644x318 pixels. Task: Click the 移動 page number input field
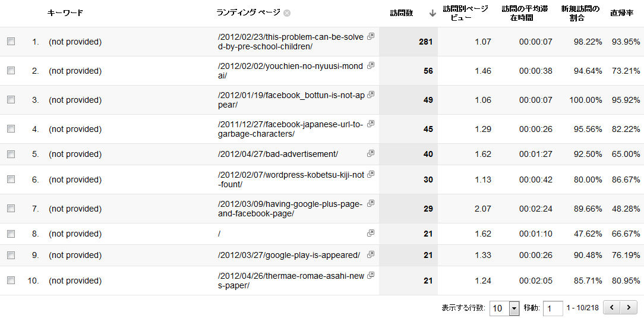click(x=553, y=308)
